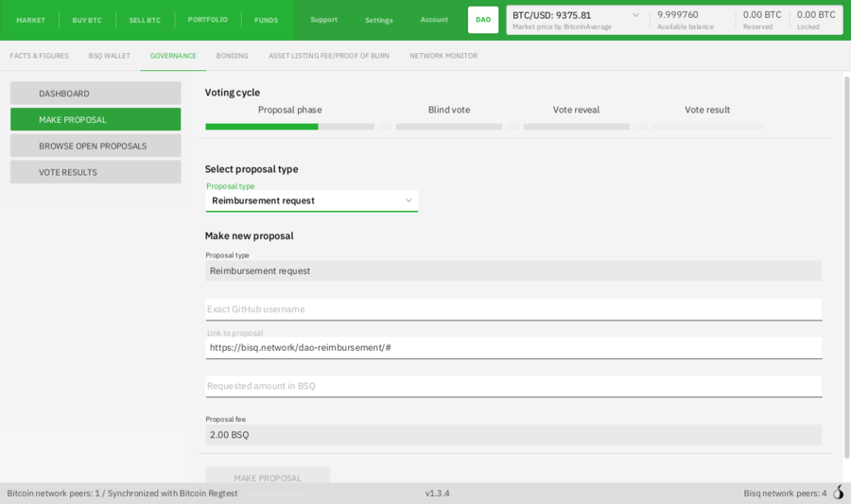View Vote Results in the sidebar
This screenshot has width=851, height=504.
pyautogui.click(x=96, y=172)
